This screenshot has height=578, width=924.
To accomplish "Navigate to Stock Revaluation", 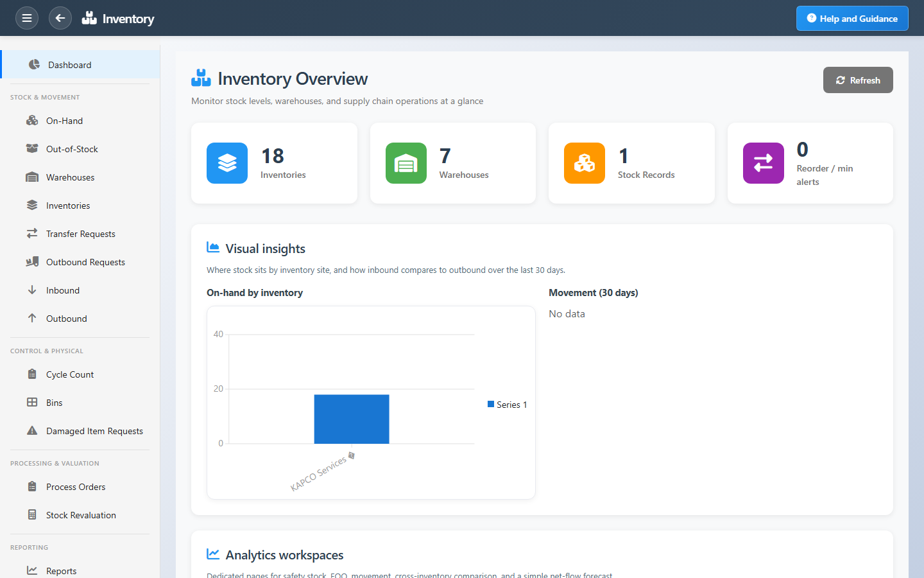I will 80,515.
